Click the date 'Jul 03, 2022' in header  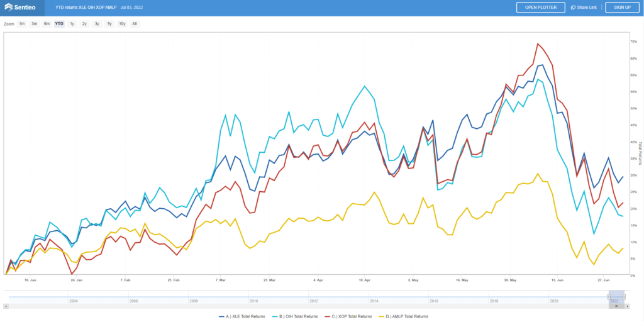point(131,8)
